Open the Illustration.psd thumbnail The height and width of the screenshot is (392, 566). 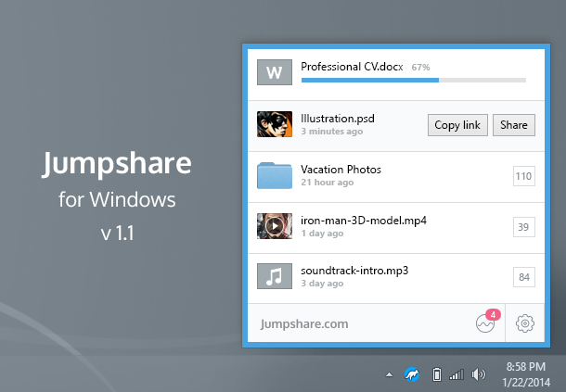pos(275,124)
